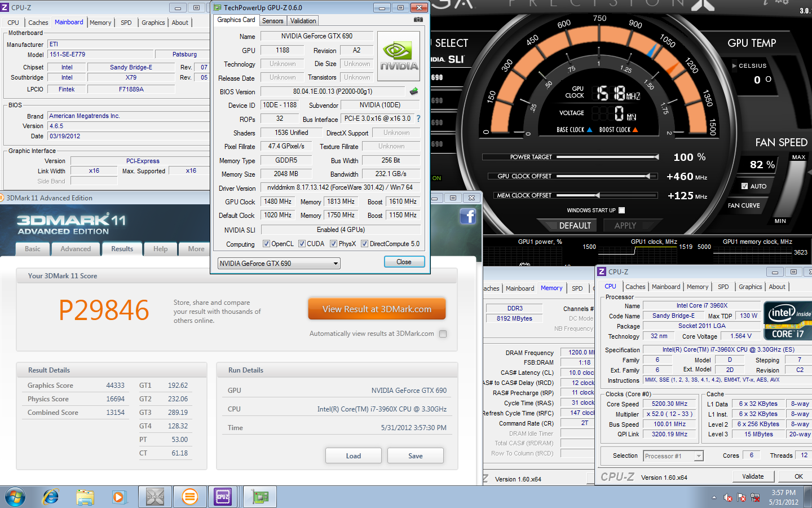
Task: Click the Model field 151-SE-E779
Action: [x=100, y=55]
